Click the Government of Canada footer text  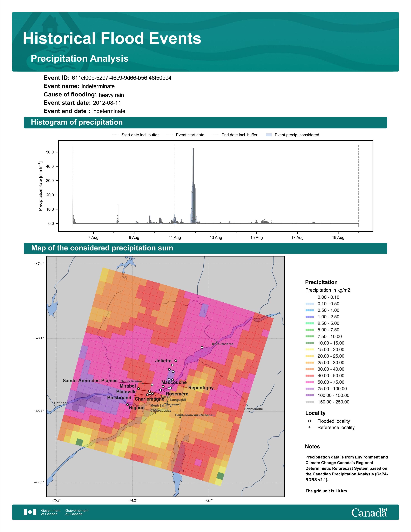pyautogui.click(x=51, y=512)
